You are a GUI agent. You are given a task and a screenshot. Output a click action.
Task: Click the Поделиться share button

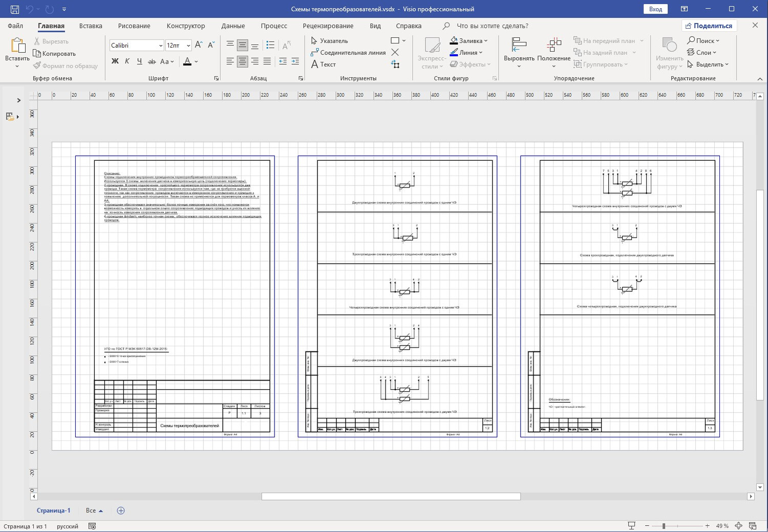coord(709,26)
